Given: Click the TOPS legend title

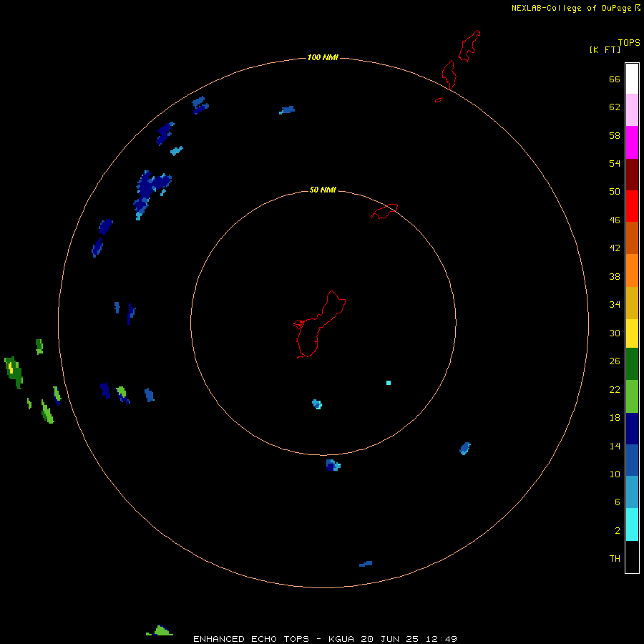Looking at the screenshot, I should click(629, 42).
